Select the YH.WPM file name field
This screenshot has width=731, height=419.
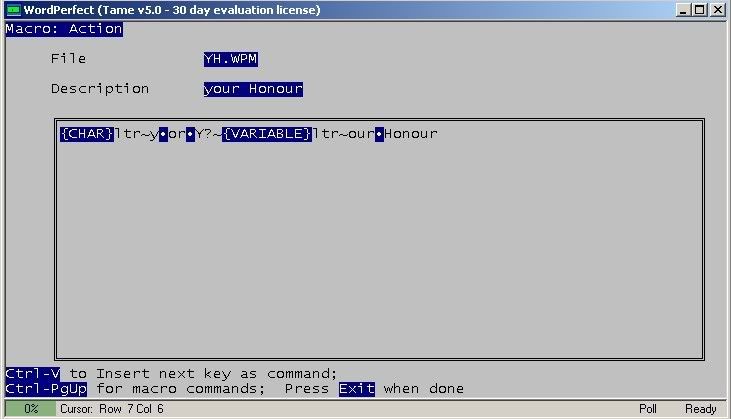point(231,59)
